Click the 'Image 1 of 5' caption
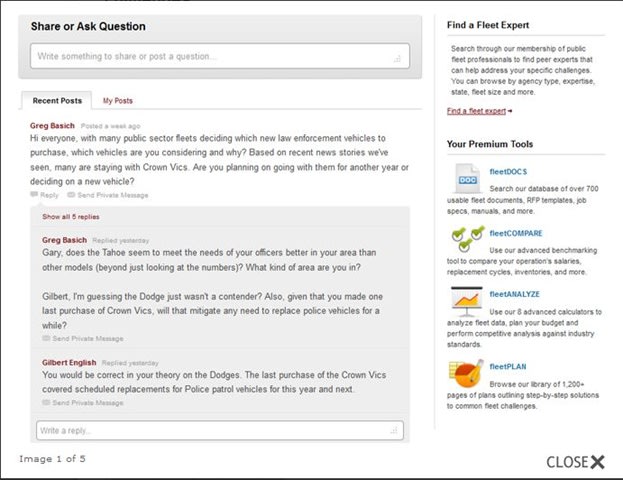623x480 pixels. click(x=52, y=459)
